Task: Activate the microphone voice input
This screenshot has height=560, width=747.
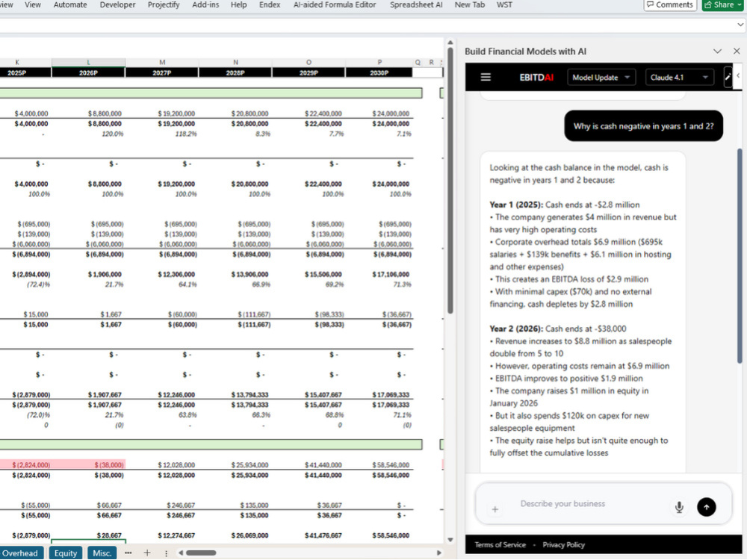Action: [679, 507]
